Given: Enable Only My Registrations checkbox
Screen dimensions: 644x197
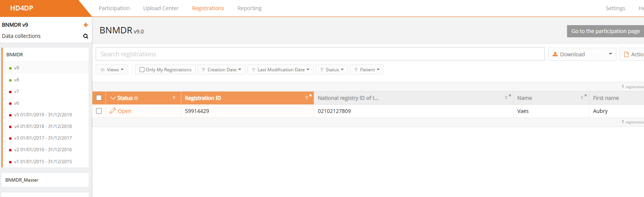Looking at the screenshot, I should click(x=142, y=70).
